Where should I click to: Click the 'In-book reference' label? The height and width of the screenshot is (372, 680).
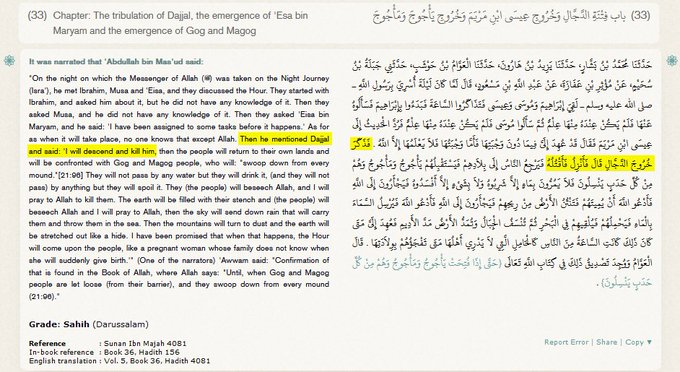click(61, 352)
